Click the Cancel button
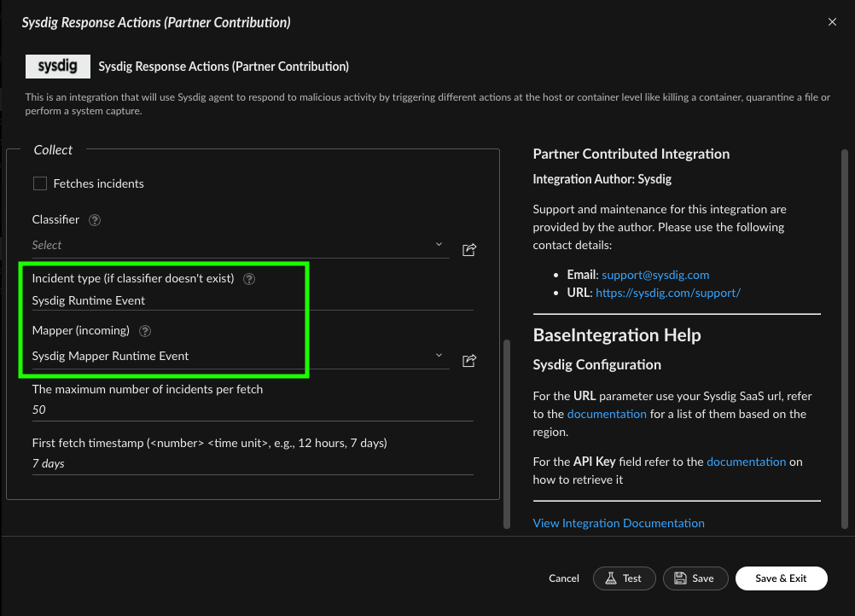855x616 pixels. (x=564, y=578)
